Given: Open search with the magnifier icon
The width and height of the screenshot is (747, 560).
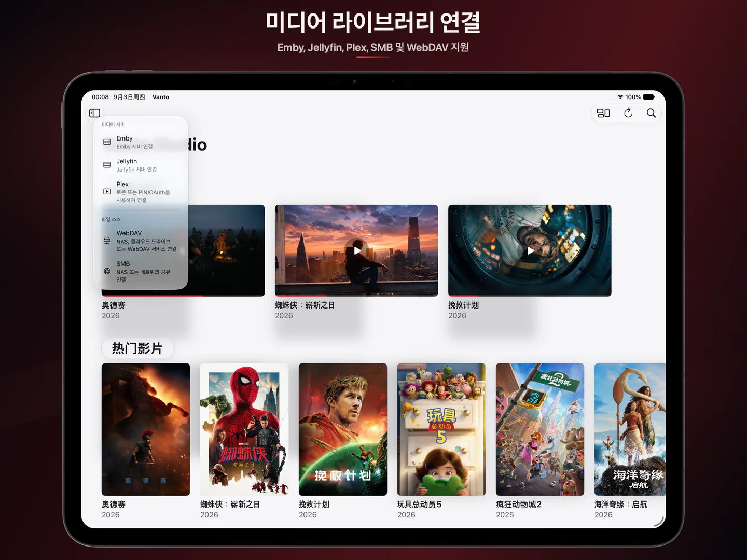Looking at the screenshot, I should click(651, 113).
